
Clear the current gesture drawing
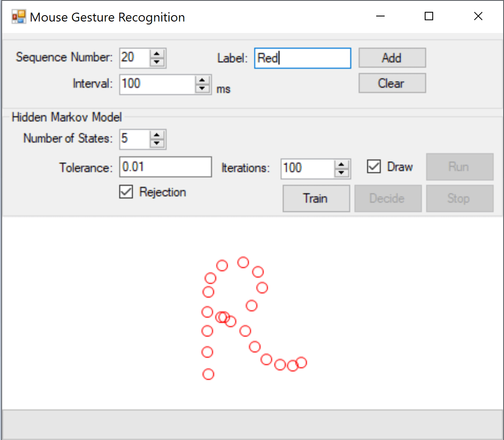tap(392, 83)
